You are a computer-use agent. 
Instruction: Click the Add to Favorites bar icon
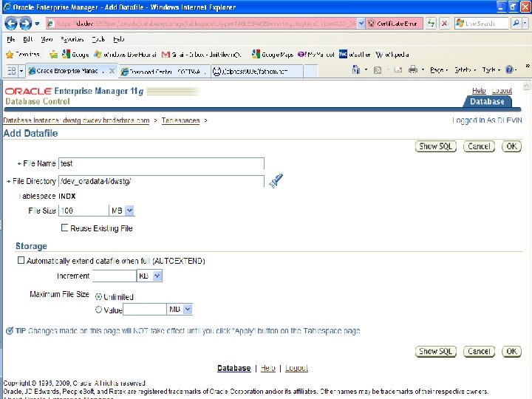(54, 54)
